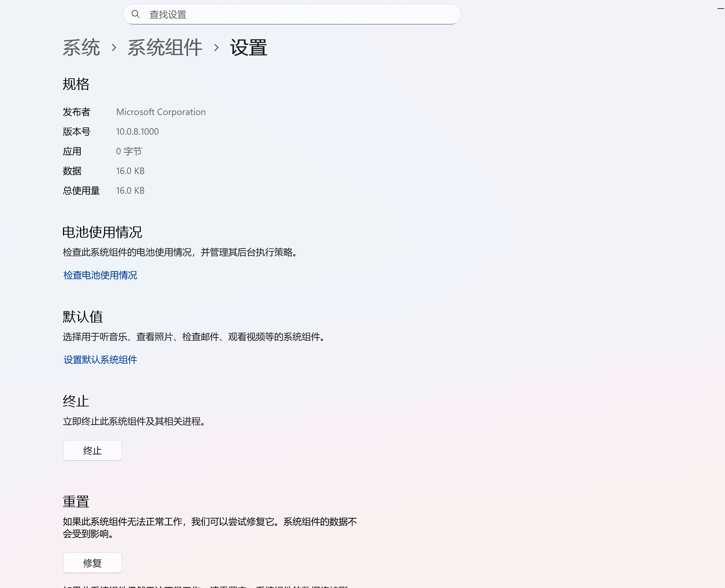Open 设置默认系统组件 link
This screenshot has width=725, height=588.
click(x=99, y=360)
